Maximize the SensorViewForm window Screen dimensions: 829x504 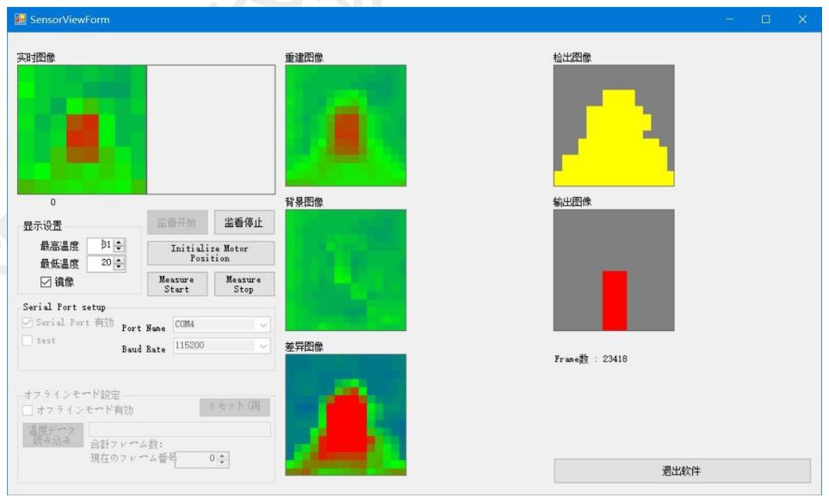(x=765, y=19)
